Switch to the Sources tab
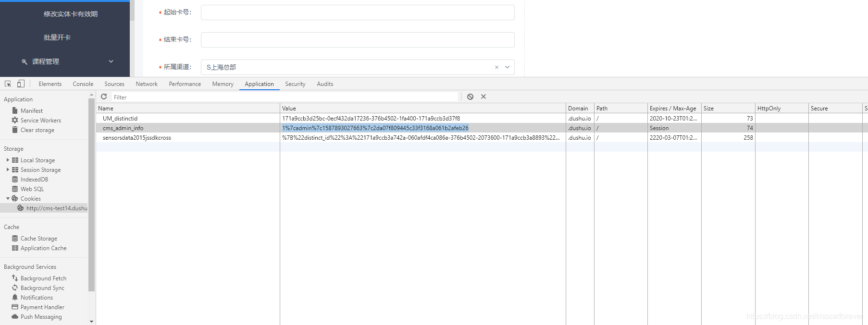Screen dimensions: 868x325 [114, 84]
